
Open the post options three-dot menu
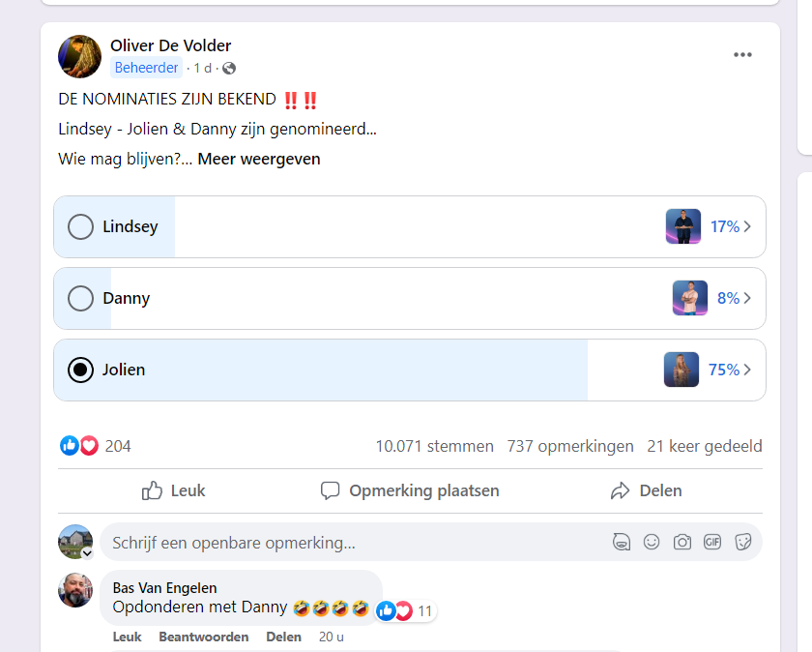(742, 55)
